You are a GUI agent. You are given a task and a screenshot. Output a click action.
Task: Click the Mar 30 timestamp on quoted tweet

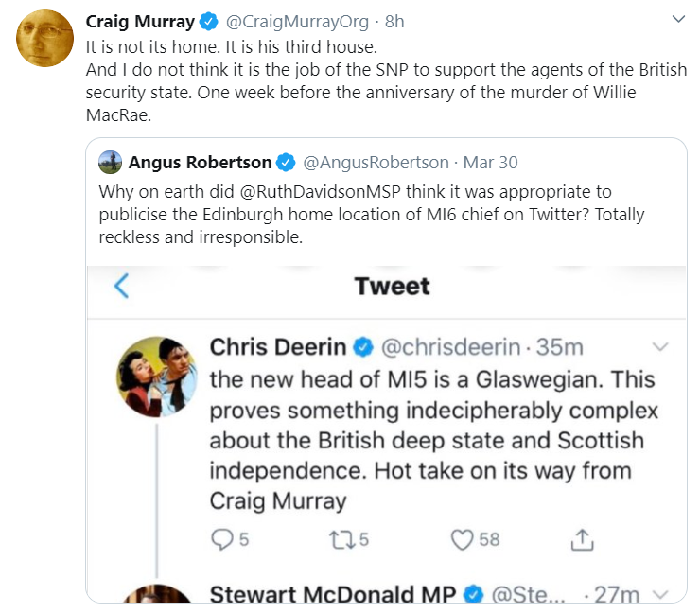point(490,163)
